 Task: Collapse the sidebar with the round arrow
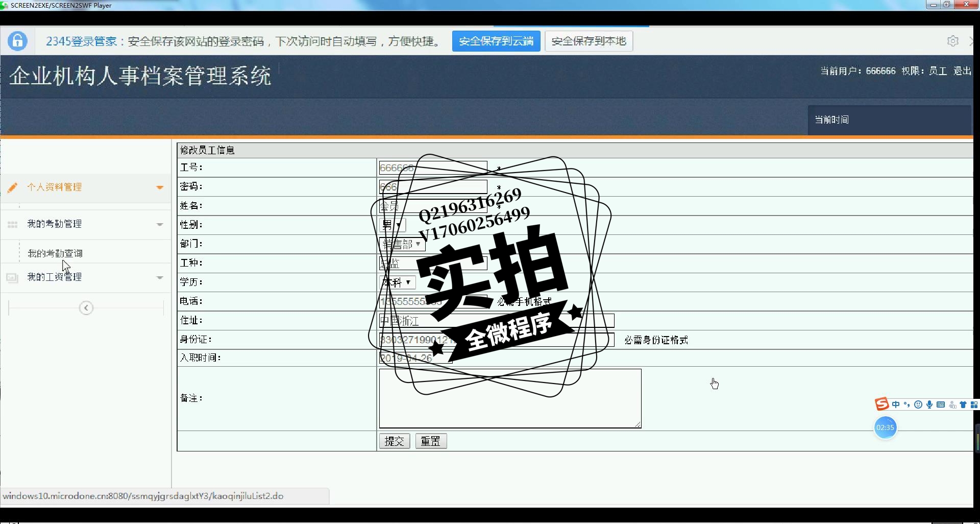pyautogui.click(x=86, y=308)
